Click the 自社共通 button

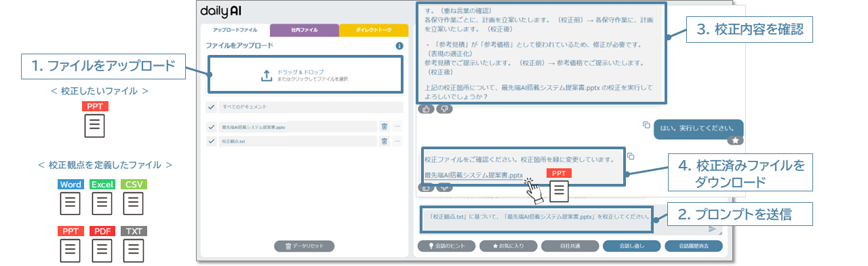tap(570, 246)
